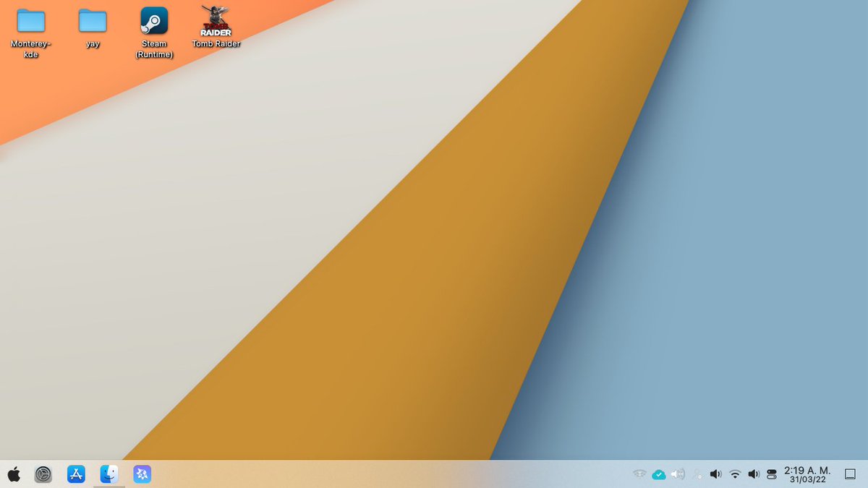Open the Finder file manager icon
The width and height of the screenshot is (868, 488).
[x=109, y=474]
